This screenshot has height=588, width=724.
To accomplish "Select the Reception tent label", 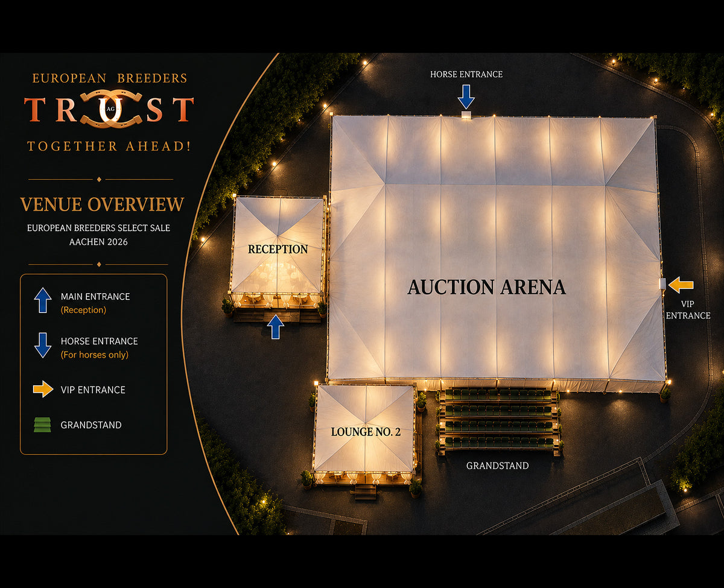I will coord(278,249).
